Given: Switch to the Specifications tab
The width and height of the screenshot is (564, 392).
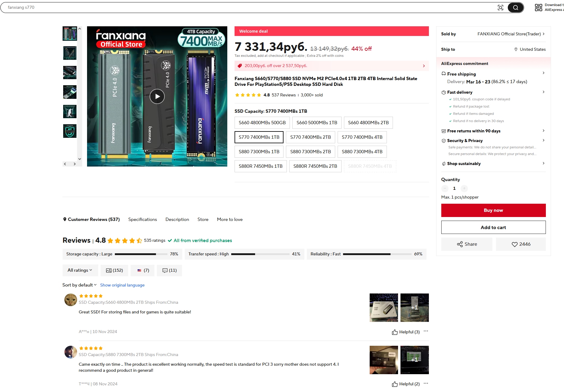Looking at the screenshot, I should pyautogui.click(x=143, y=219).
